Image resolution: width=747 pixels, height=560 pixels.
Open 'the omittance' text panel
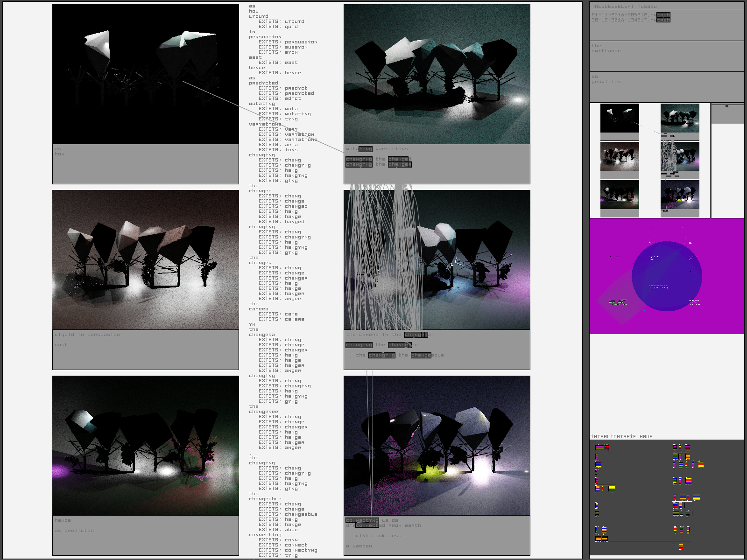click(x=667, y=56)
